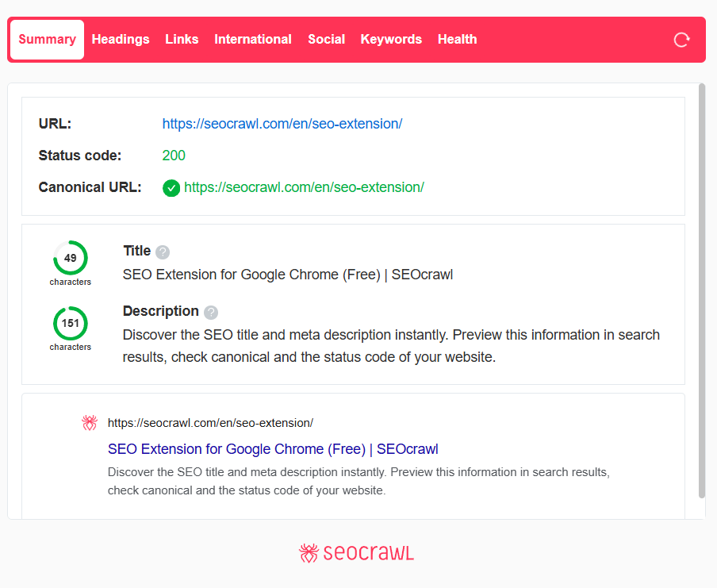Click the refresh icon in header
The height and width of the screenshot is (588, 717).
(x=681, y=40)
